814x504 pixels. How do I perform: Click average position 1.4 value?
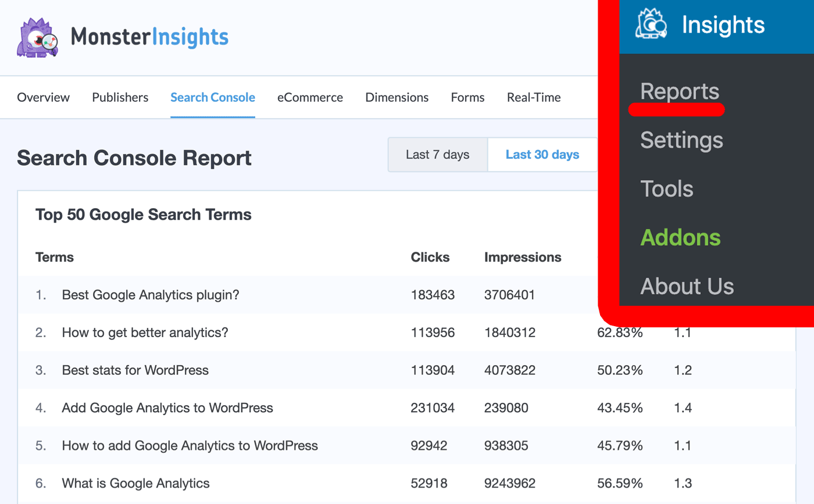[683, 408]
